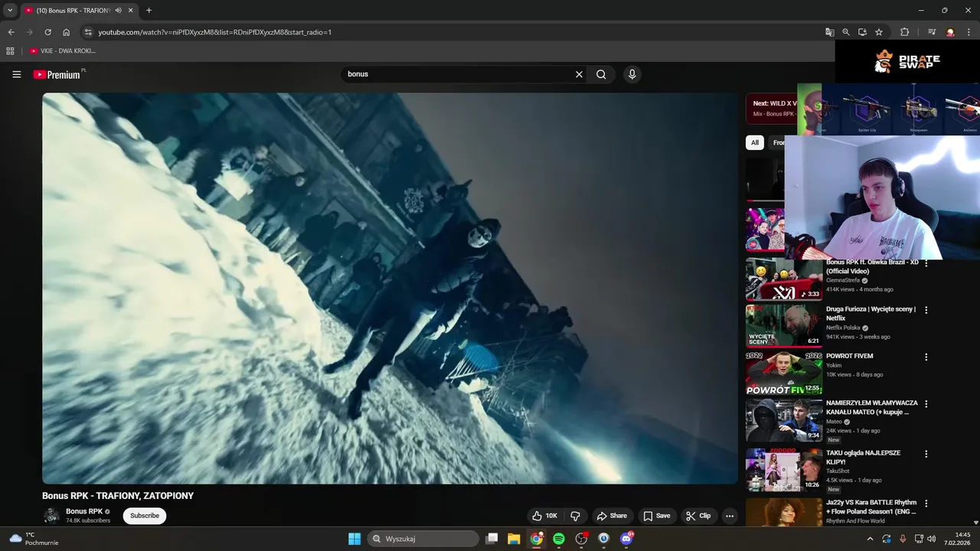Select the 'All' filter chip
980x551 pixels.
[755, 142]
